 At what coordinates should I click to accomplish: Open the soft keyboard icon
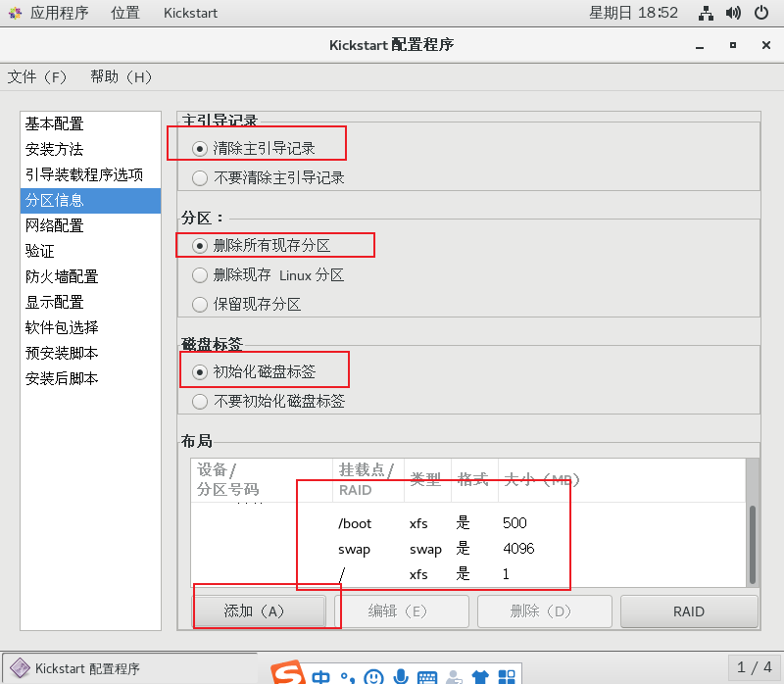pos(427,677)
